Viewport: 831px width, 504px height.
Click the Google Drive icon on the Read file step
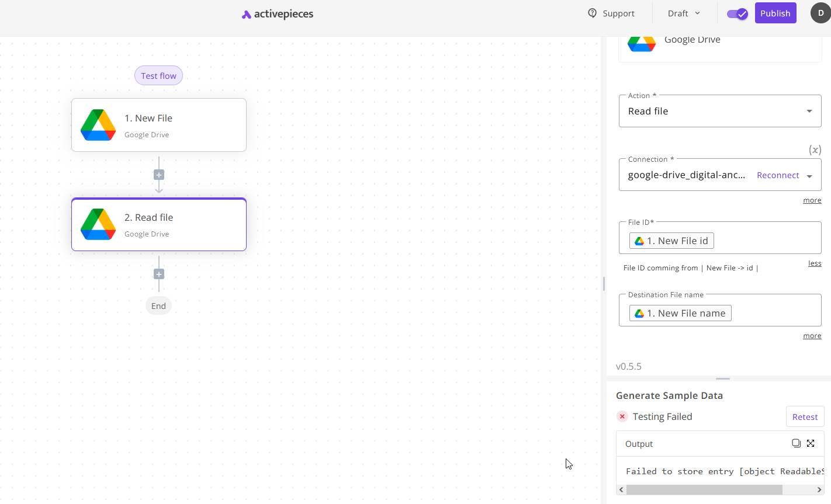pos(98,224)
